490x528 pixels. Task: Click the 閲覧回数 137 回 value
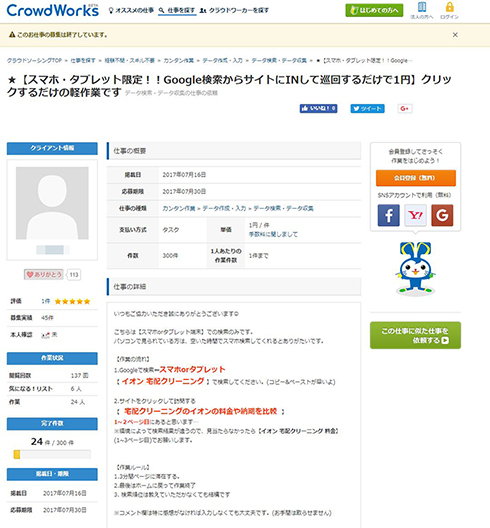[79, 375]
